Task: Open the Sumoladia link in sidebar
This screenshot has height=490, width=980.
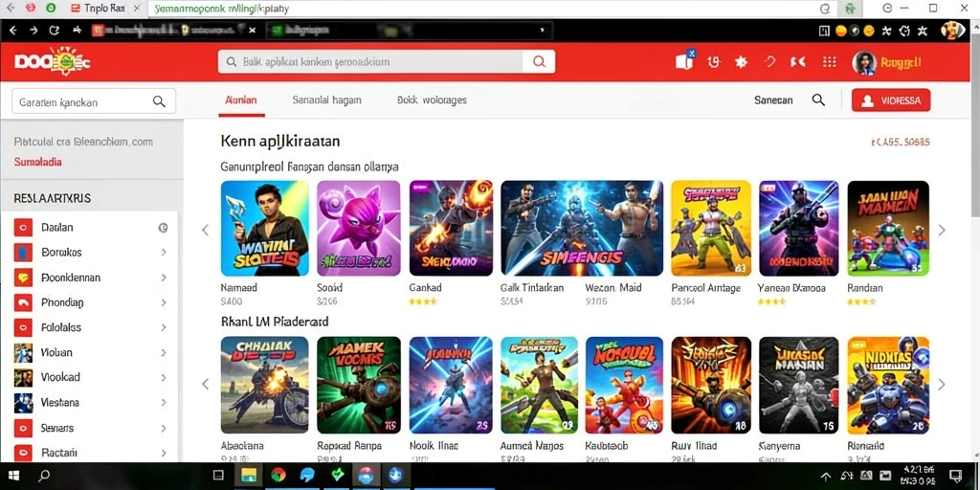Action: [x=38, y=162]
